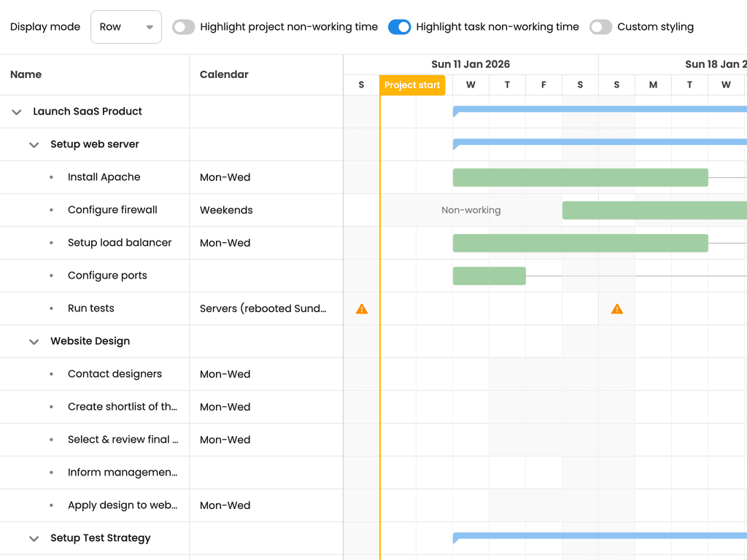Select Configure ports task bar
The image size is (747, 560).
[489, 276]
